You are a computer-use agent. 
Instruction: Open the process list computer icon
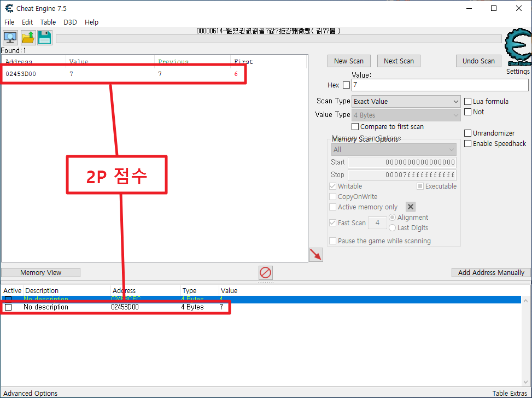tap(10, 37)
